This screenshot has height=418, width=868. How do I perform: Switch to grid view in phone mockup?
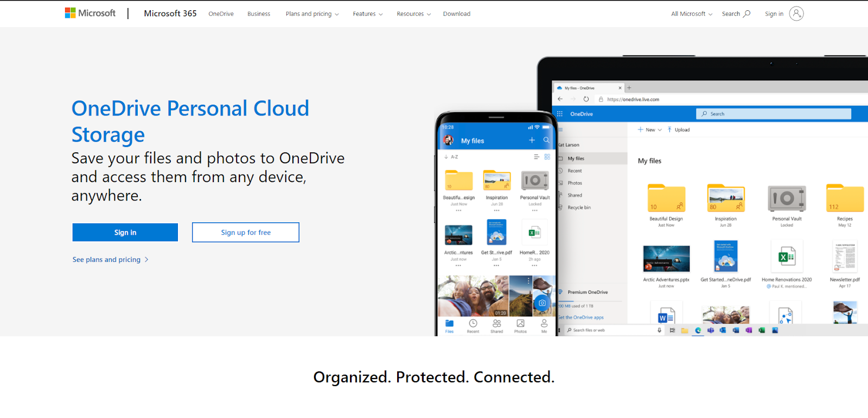(x=547, y=157)
